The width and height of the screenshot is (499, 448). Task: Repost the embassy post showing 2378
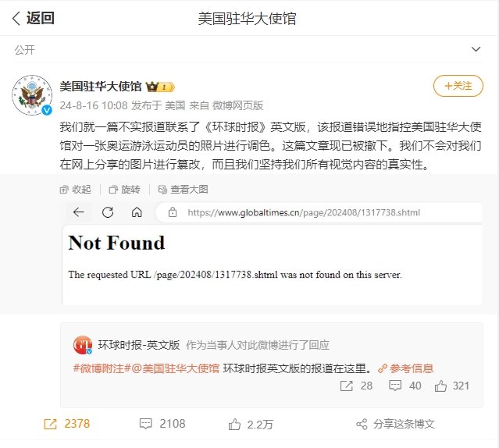pyautogui.click(x=67, y=424)
